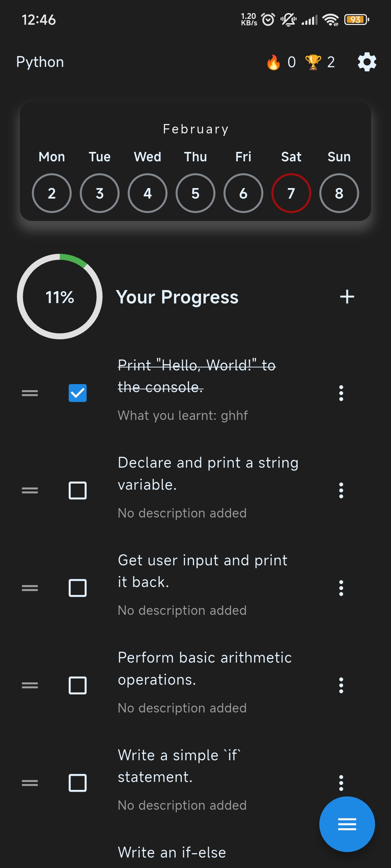391x868 pixels.
Task: Select day 5 under Thursday
Action: pyautogui.click(x=195, y=193)
